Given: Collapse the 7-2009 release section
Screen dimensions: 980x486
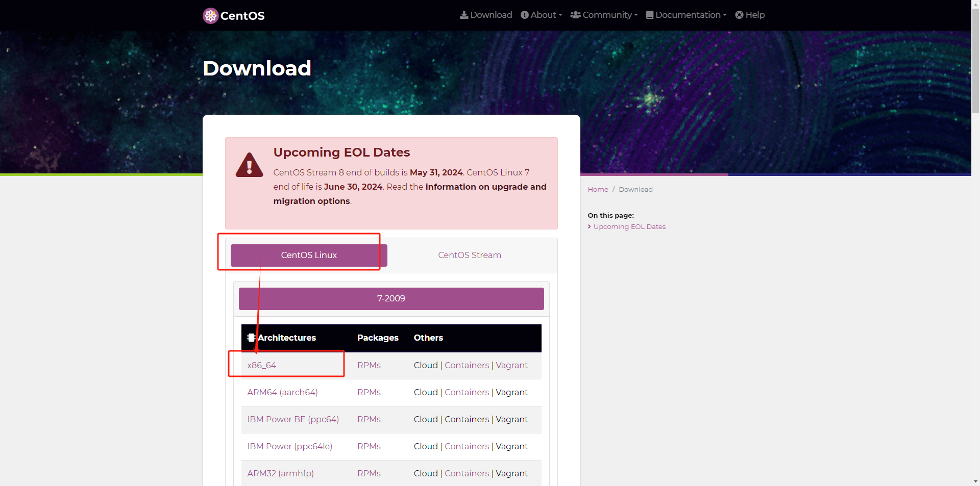Looking at the screenshot, I should (x=391, y=299).
